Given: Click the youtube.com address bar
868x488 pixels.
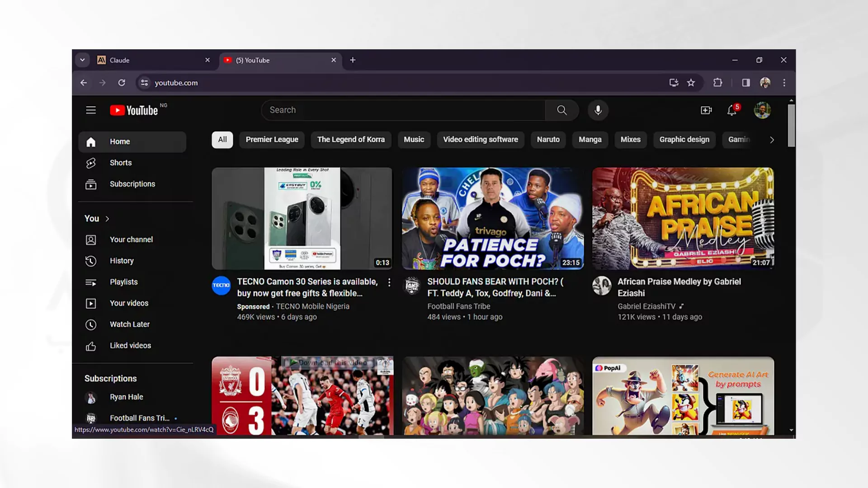Looking at the screenshot, I should (x=407, y=83).
